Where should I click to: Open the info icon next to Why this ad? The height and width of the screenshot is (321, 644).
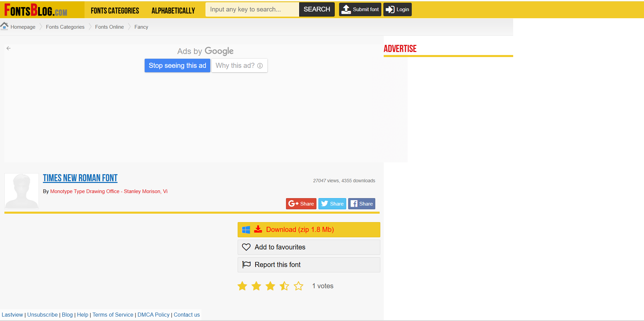coord(260,65)
